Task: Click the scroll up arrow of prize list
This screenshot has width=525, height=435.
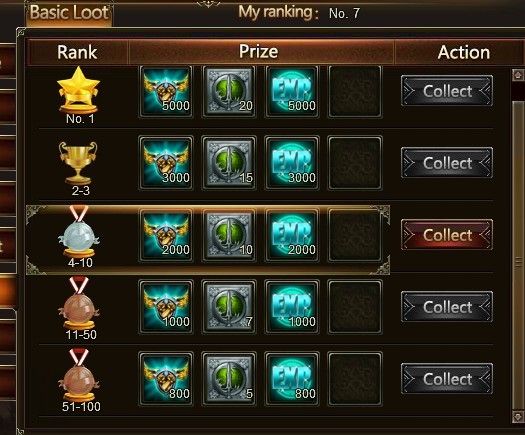Action: 518,75
